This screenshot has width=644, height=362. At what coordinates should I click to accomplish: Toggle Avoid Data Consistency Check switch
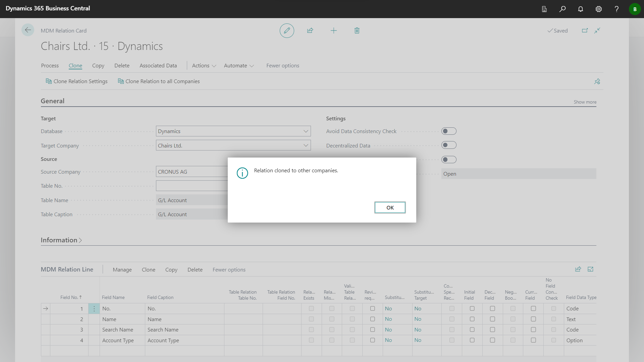449,131
